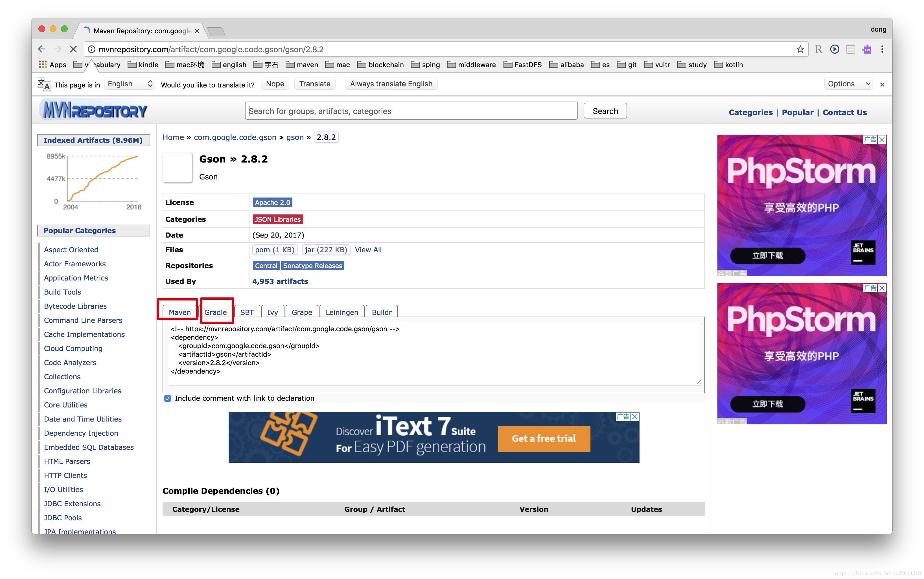Open the HTTP Clients category
This screenshot has width=924, height=579.
(65, 475)
